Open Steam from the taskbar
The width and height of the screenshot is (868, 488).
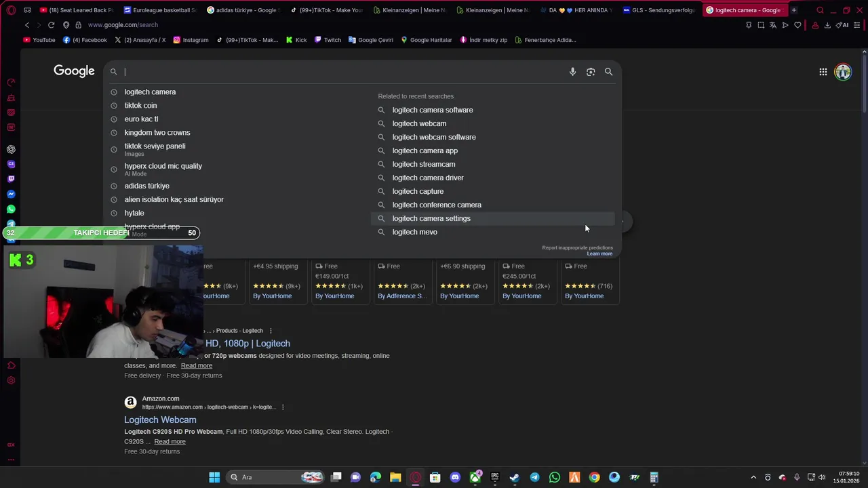515,477
